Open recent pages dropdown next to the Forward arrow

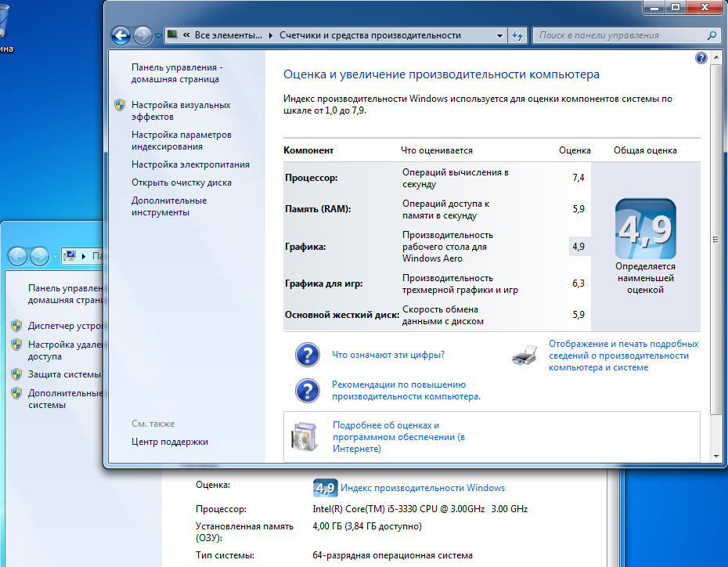158,36
